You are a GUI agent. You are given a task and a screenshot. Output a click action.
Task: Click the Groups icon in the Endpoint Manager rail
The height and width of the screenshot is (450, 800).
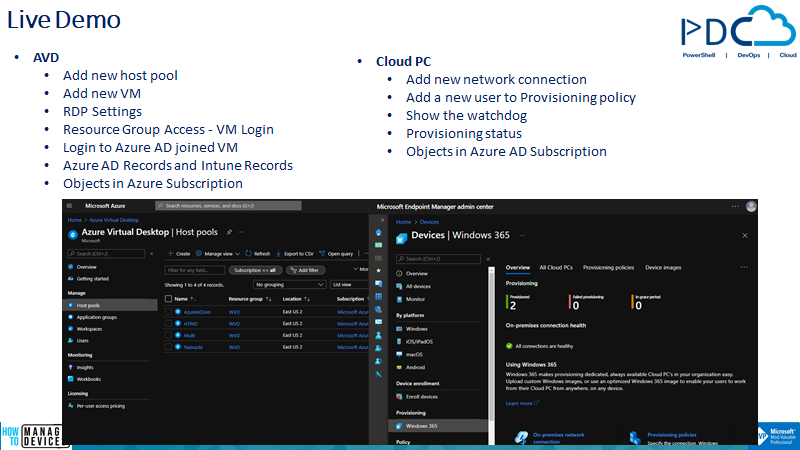pyautogui.click(x=379, y=348)
